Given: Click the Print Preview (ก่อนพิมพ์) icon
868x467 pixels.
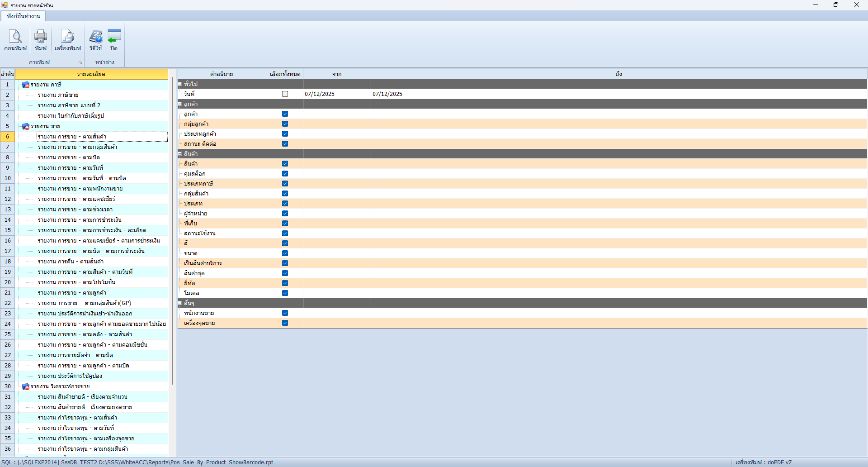Looking at the screenshot, I should [15, 37].
